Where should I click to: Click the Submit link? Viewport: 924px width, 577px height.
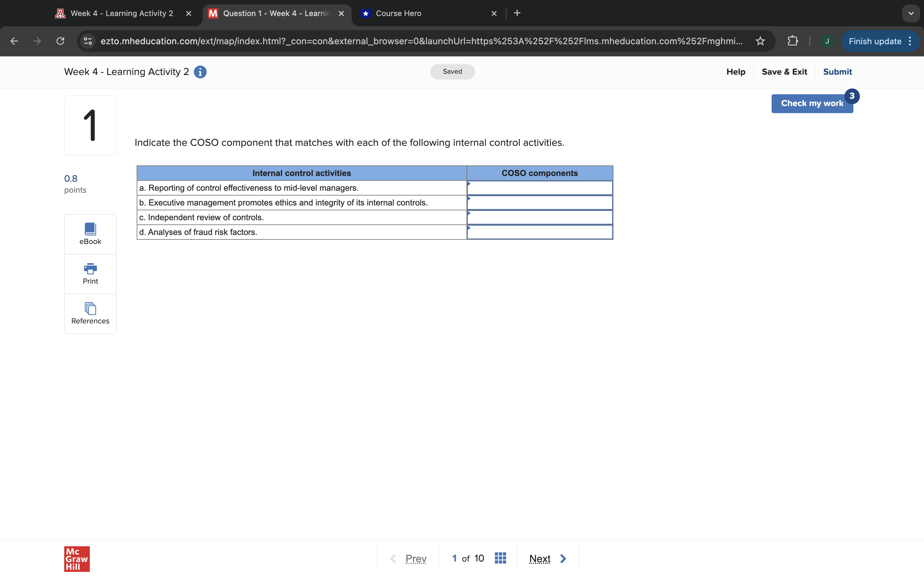[837, 72]
